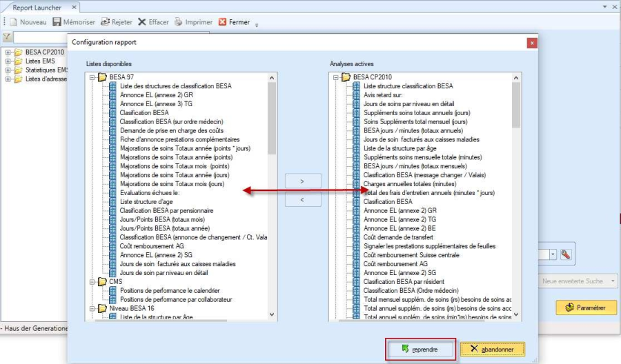621x364 pixels.
Task: Expand Listes EMS in Report Launcher tree
Action: 8,61
